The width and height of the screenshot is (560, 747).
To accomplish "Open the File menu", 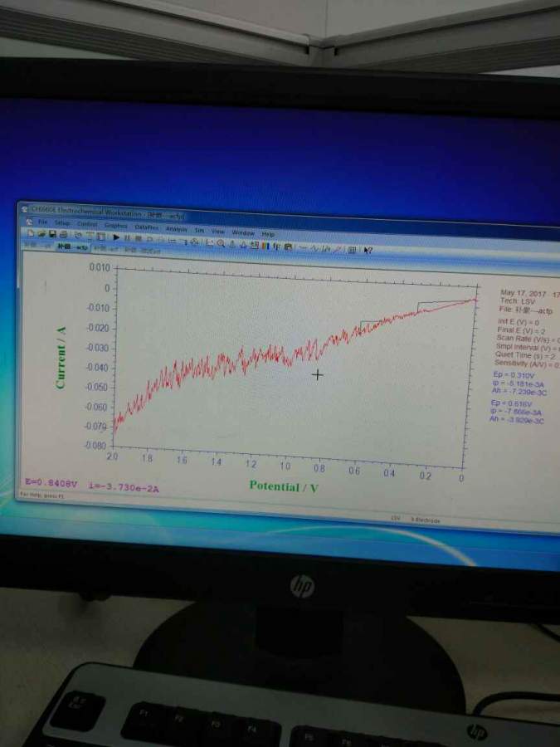I will (43, 222).
